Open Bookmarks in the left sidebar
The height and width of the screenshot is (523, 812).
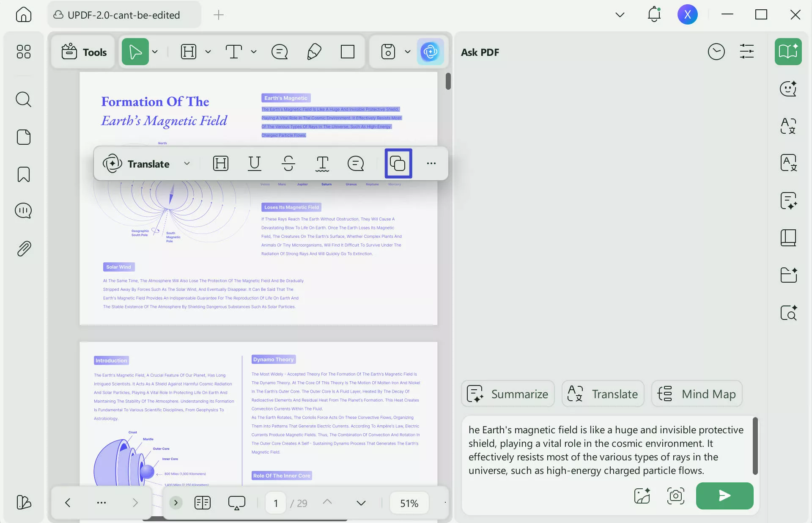coord(23,174)
